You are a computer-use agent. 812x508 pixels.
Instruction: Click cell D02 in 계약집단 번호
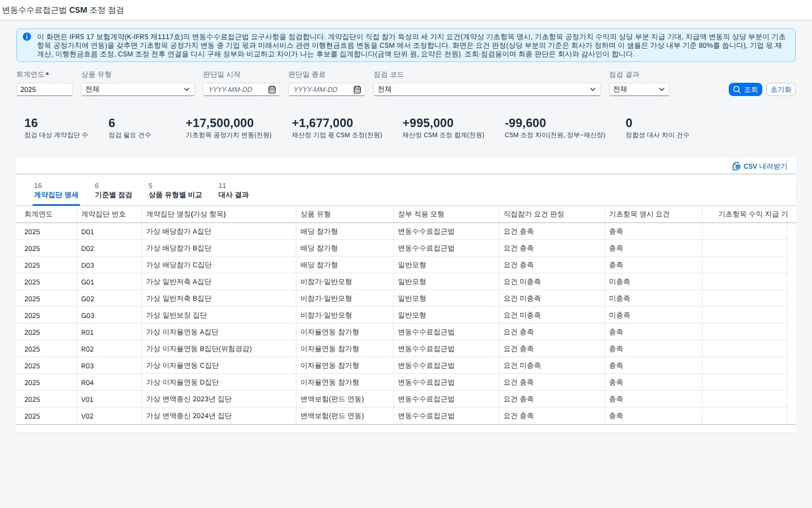coord(110,248)
